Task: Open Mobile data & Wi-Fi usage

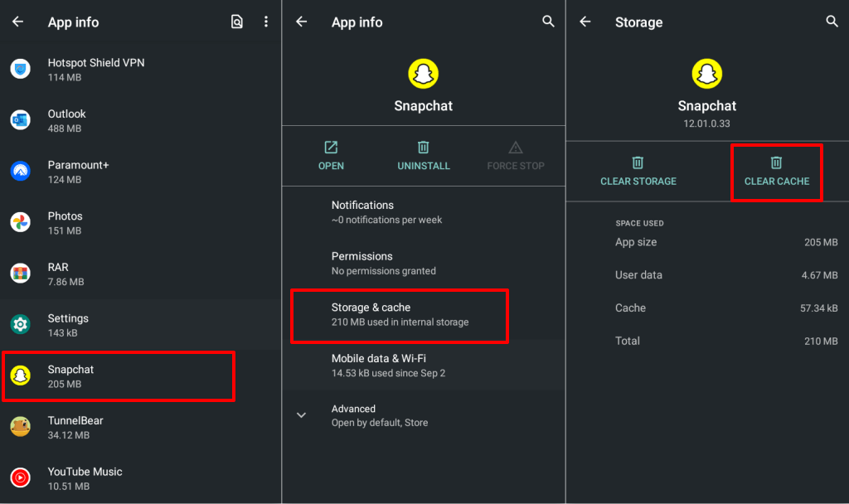Action: coord(390,366)
